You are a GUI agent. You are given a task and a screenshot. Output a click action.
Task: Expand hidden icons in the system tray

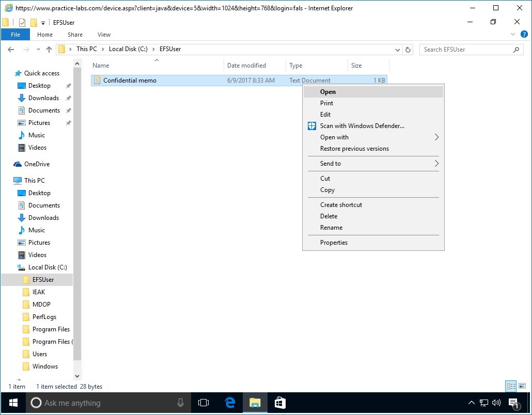click(472, 403)
